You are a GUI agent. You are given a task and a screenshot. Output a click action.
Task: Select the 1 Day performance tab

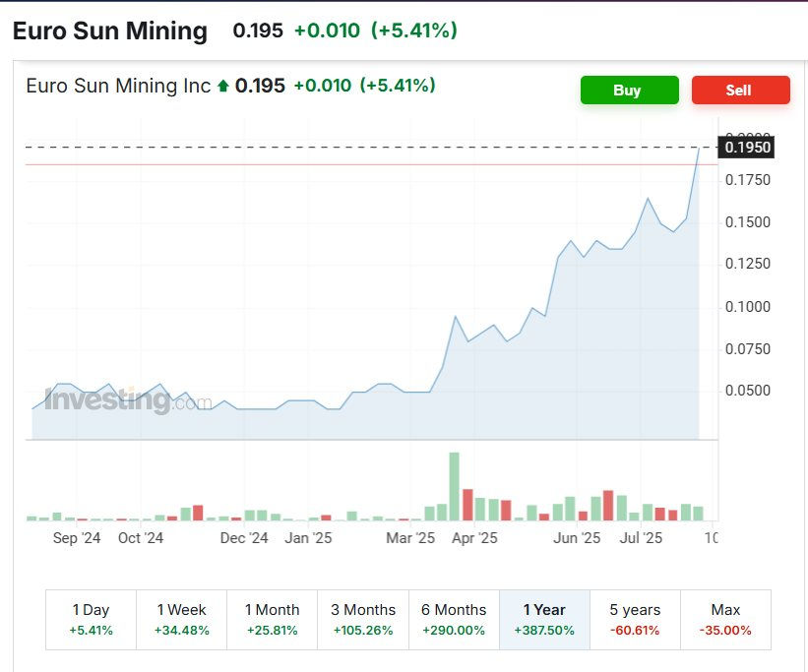pyautogui.click(x=91, y=619)
